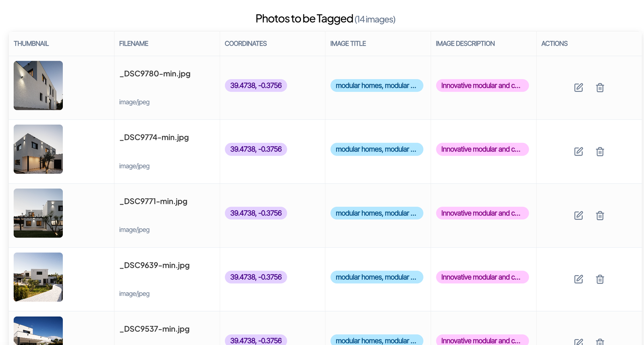Open thumbnail of _DSC9639-min.jpg
644x345 pixels.
(38, 277)
